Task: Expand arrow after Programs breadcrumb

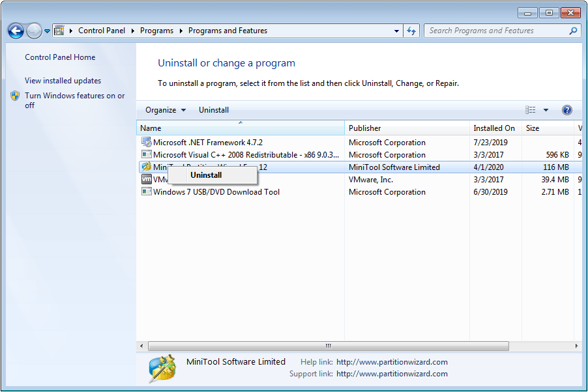Action: tap(181, 31)
